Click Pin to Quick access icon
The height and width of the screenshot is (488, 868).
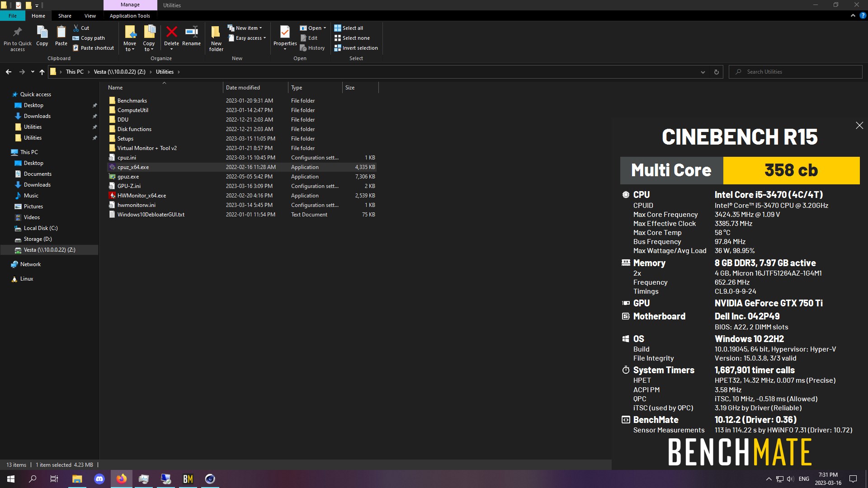pyautogui.click(x=18, y=32)
